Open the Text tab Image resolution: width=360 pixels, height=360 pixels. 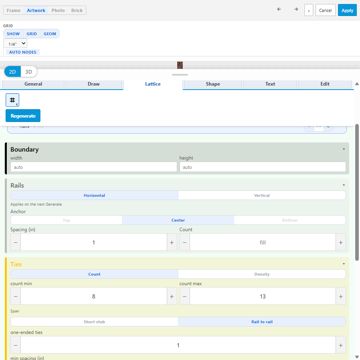point(270,84)
